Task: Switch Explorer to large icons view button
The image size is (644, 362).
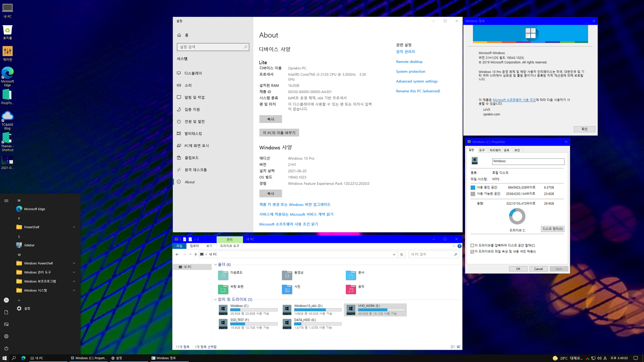Action: [459, 347]
